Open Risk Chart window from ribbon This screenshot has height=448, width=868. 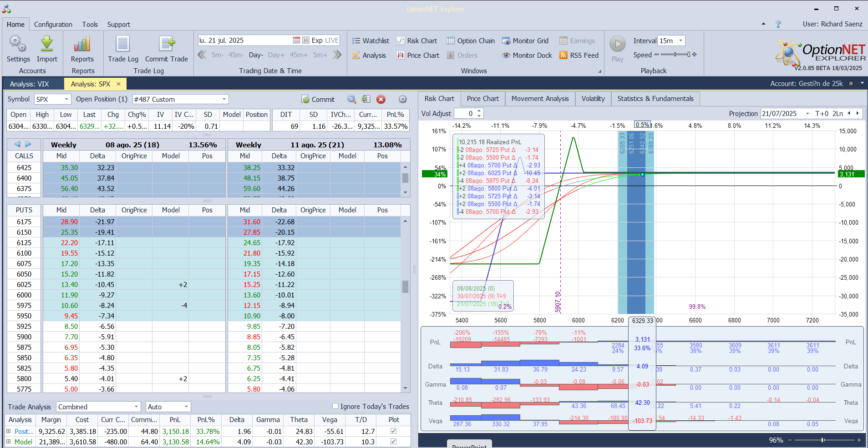tap(416, 41)
